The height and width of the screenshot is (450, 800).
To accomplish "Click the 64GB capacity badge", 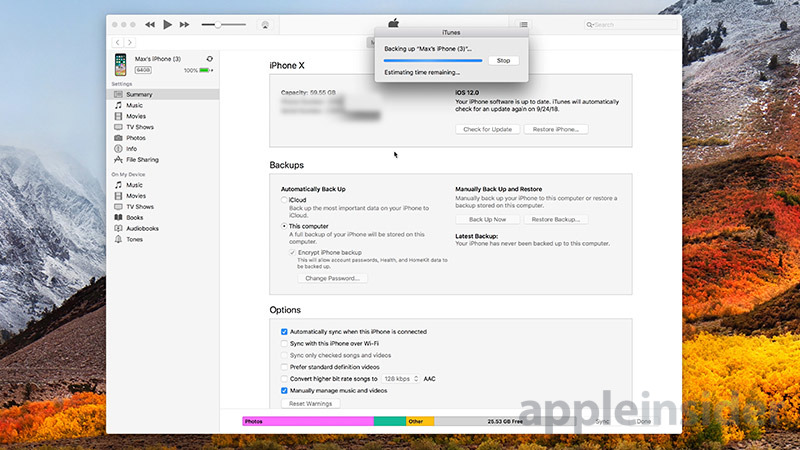I will click(x=143, y=70).
